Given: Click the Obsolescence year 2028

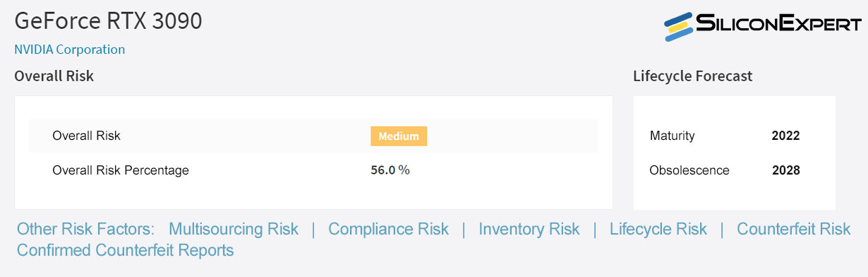Looking at the screenshot, I should pos(785,170).
